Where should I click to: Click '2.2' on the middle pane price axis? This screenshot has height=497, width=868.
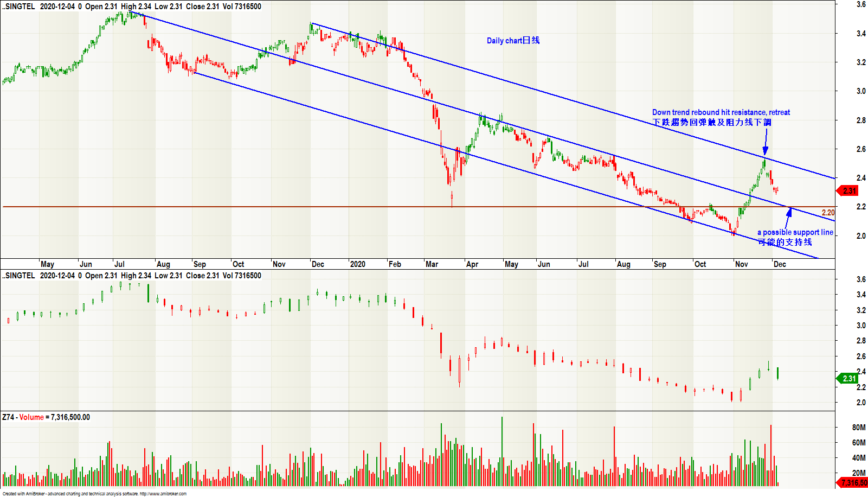pyautogui.click(x=861, y=387)
